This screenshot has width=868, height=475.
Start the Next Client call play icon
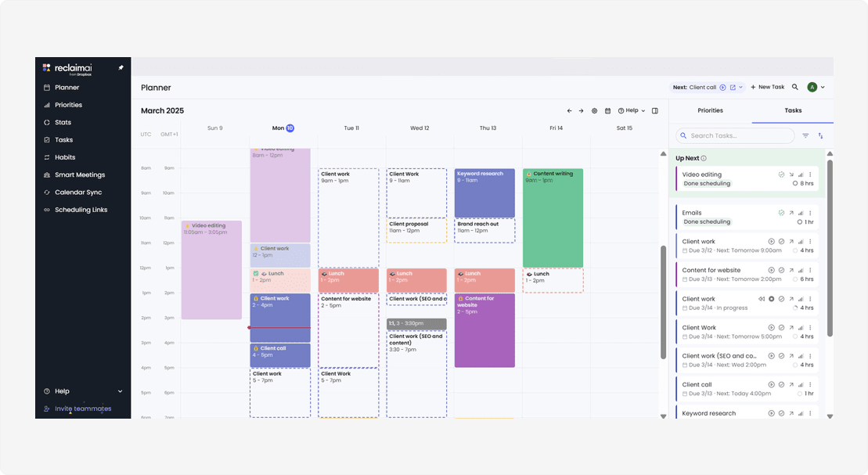tap(723, 88)
